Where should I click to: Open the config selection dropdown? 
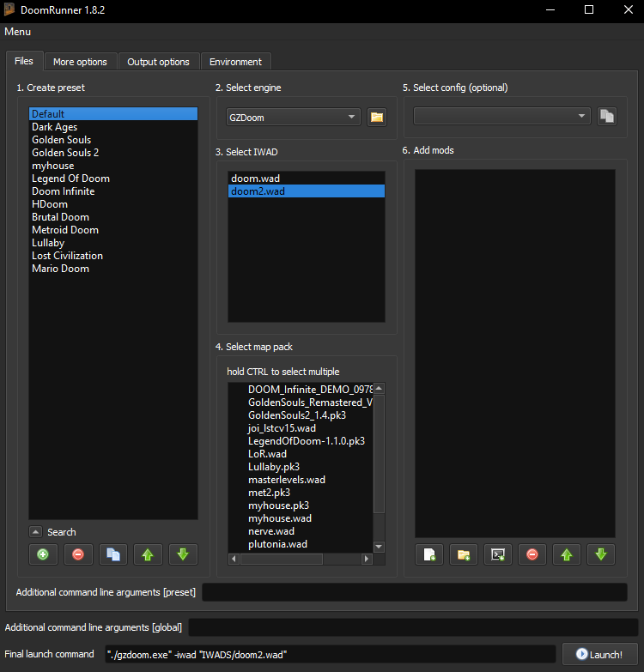[502, 116]
